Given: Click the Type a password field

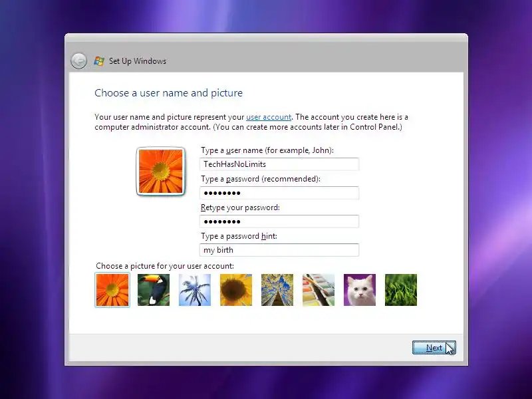Looking at the screenshot, I should 279,193.
